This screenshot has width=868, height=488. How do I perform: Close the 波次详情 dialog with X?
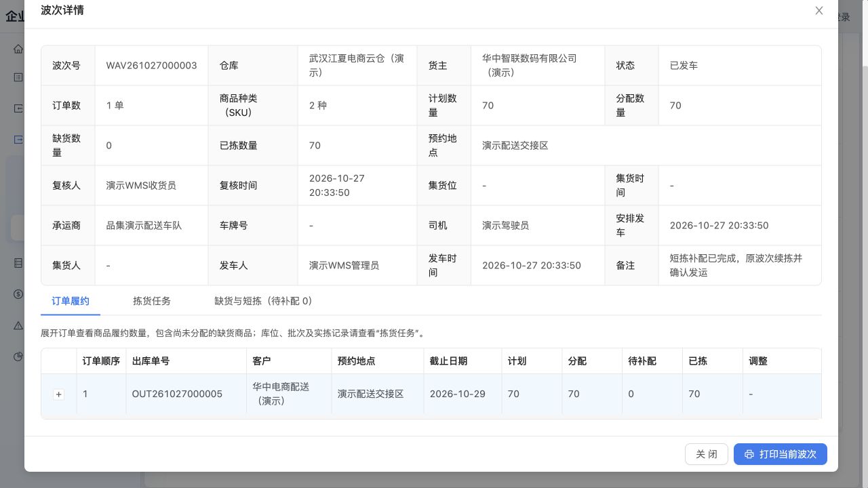[819, 11]
